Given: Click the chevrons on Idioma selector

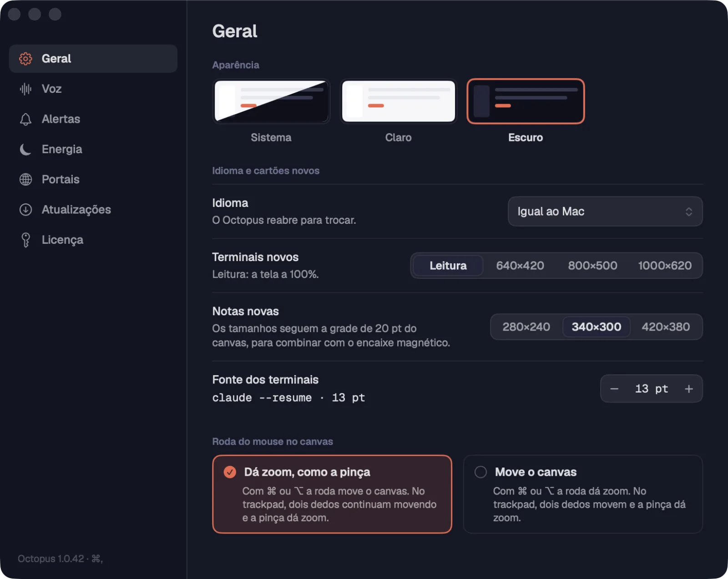Looking at the screenshot, I should point(689,211).
